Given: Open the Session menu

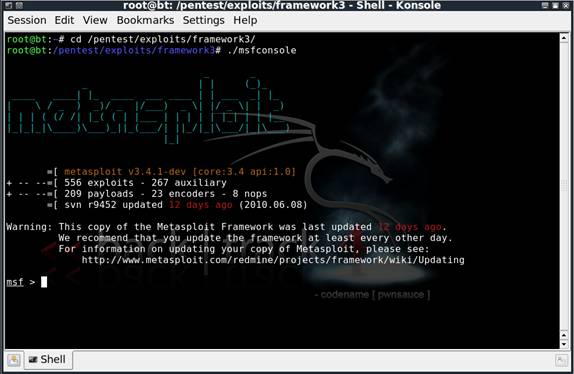Looking at the screenshot, I should pyautogui.click(x=27, y=20).
